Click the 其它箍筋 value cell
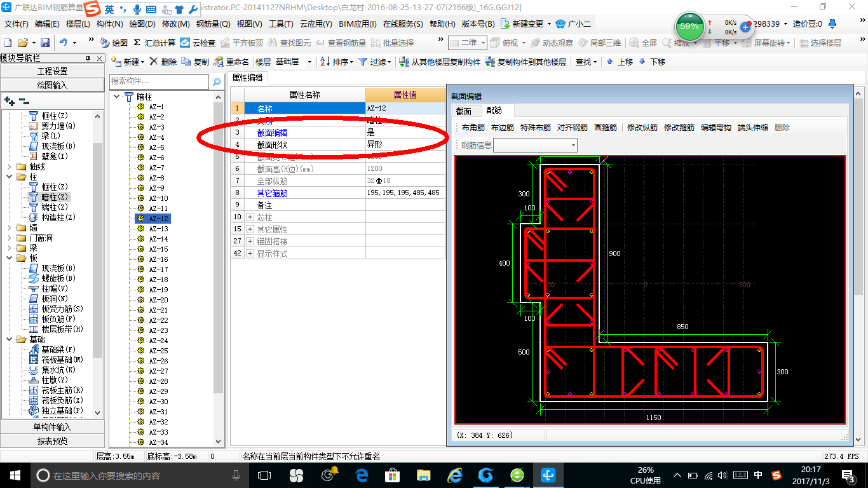Viewport: 868px width, 488px height. [405, 193]
